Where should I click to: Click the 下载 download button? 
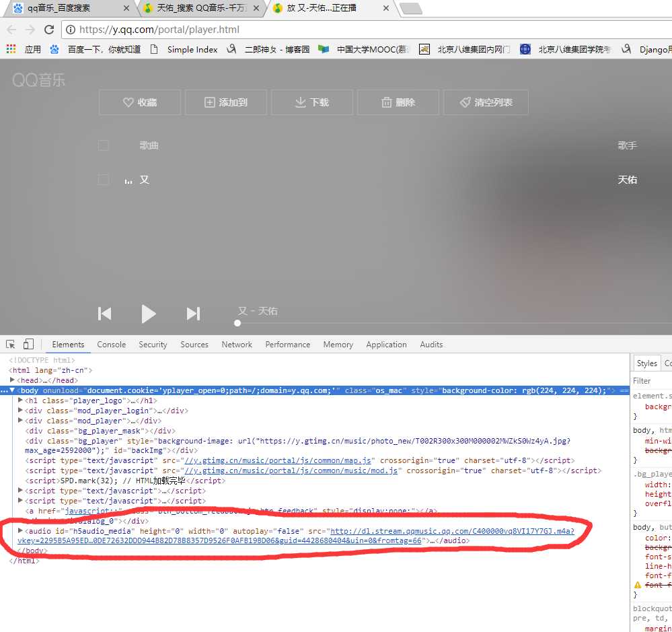tap(312, 102)
